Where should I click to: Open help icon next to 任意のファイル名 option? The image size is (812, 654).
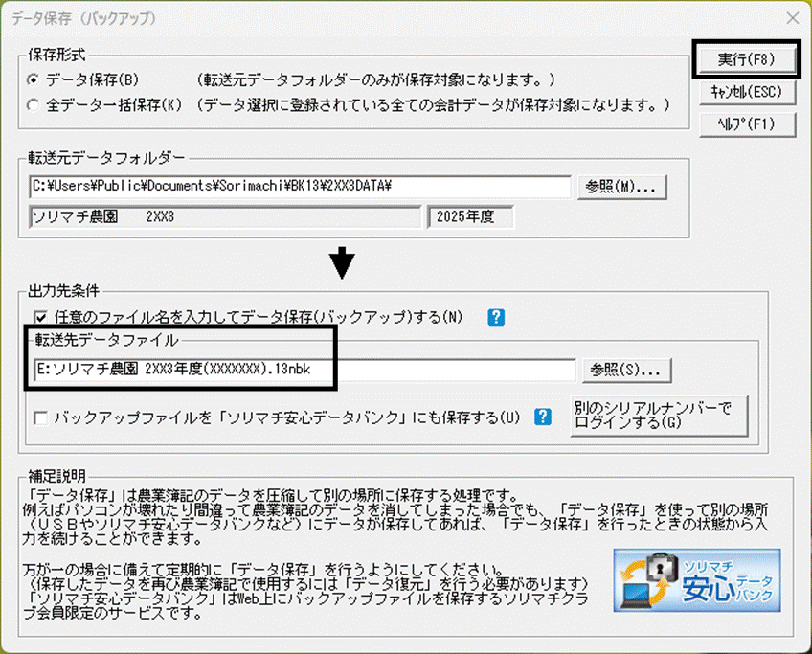tap(496, 317)
